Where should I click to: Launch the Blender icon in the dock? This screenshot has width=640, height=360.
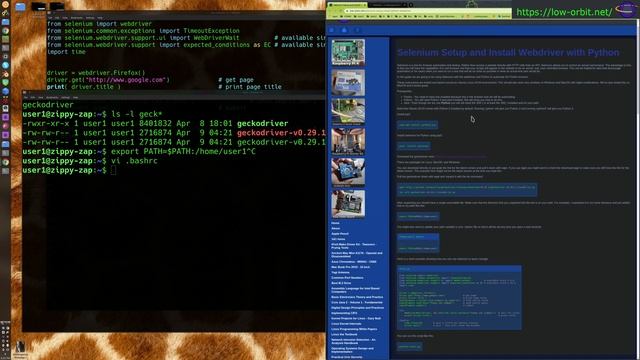click(5, 74)
